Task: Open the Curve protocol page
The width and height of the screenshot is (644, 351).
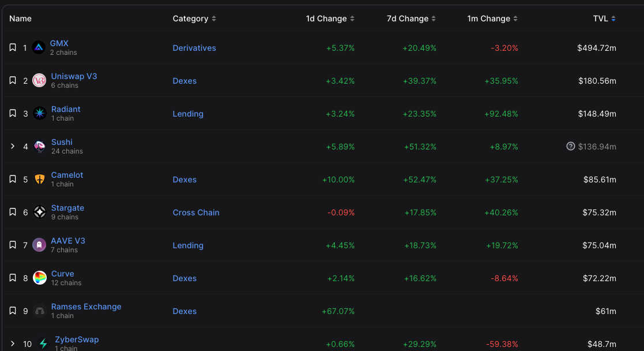Action: (x=62, y=274)
